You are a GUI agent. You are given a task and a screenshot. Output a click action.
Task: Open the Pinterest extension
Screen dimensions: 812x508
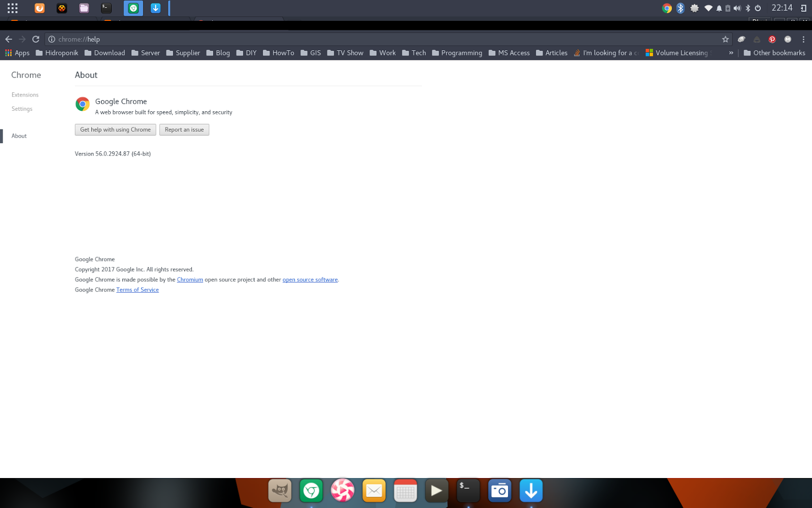pos(772,39)
